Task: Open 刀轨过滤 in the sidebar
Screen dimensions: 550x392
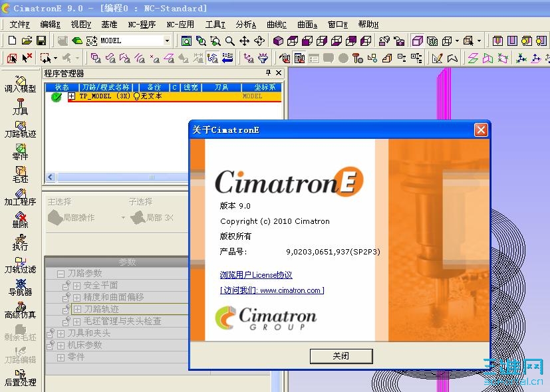Action: tap(20, 265)
